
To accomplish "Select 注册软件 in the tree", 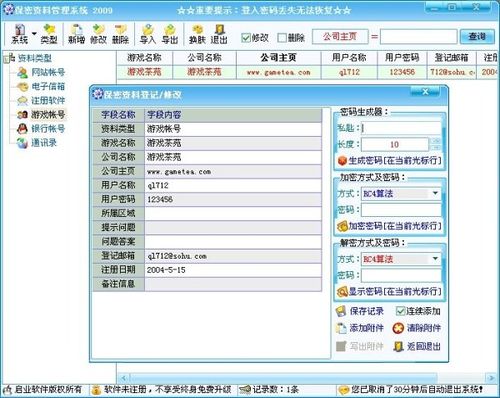I will pos(48,100).
